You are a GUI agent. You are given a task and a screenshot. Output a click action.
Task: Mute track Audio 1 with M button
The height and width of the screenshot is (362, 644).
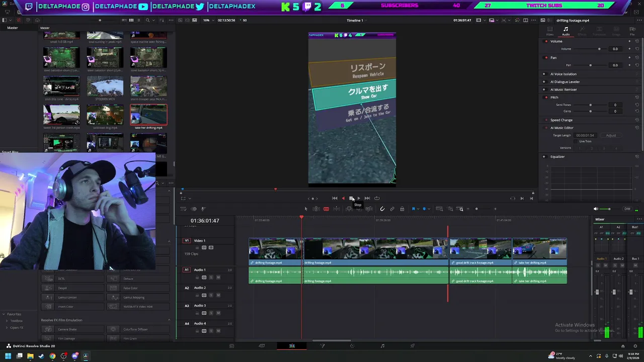click(x=218, y=278)
